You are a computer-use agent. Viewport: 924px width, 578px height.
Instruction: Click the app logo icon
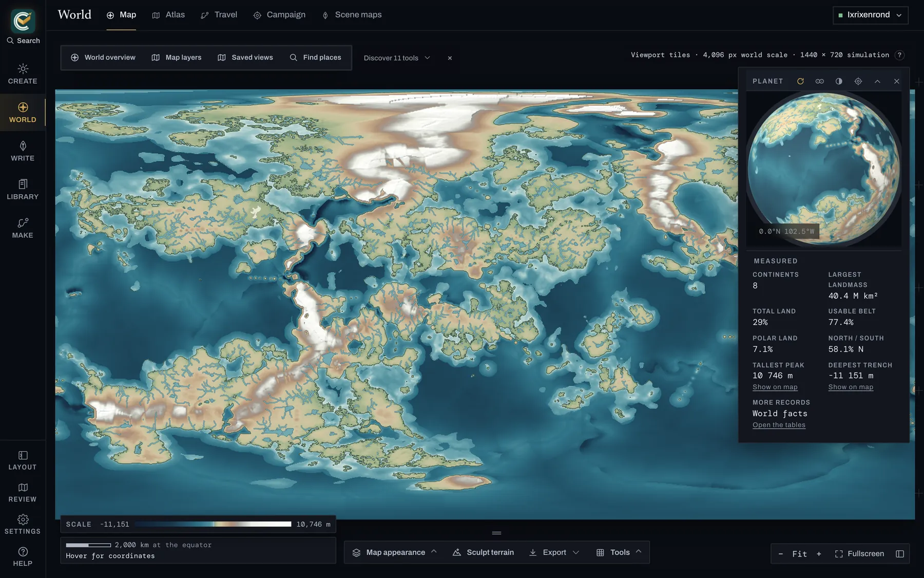pyautogui.click(x=23, y=21)
